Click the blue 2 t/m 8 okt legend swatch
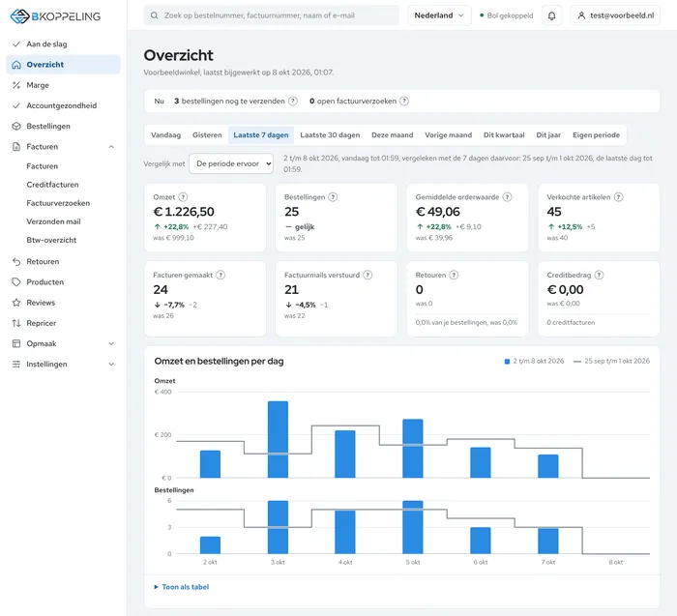Image resolution: width=677 pixels, height=616 pixels. pos(508,362)
